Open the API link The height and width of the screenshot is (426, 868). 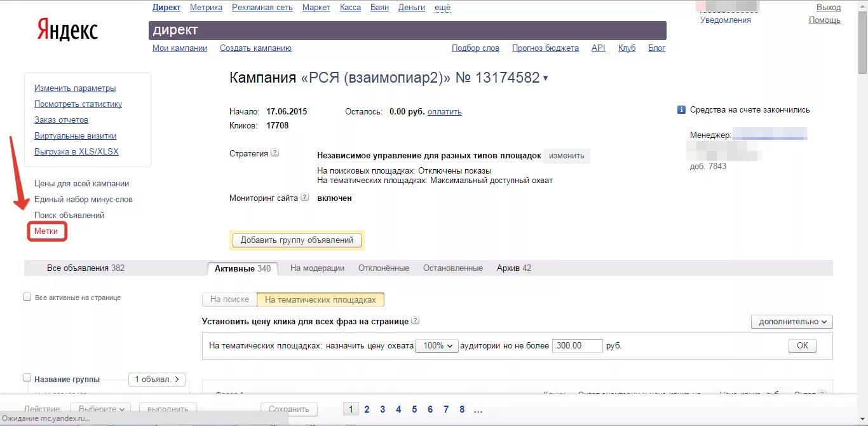599,48
